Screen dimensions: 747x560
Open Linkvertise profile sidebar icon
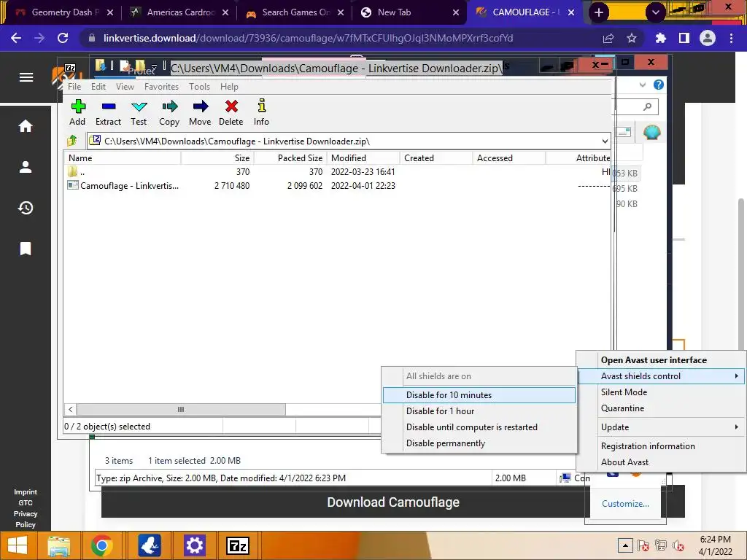point(26,167)
